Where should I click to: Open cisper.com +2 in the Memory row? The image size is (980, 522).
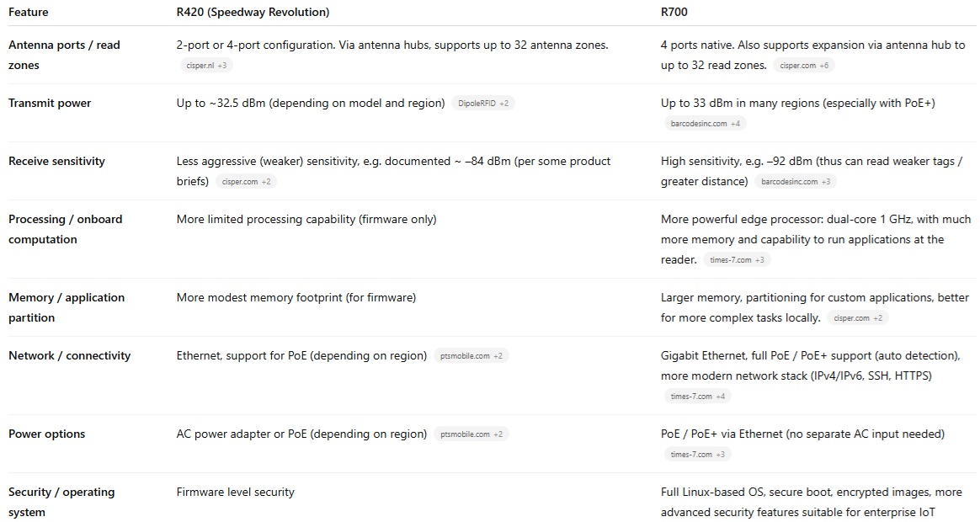857,318
